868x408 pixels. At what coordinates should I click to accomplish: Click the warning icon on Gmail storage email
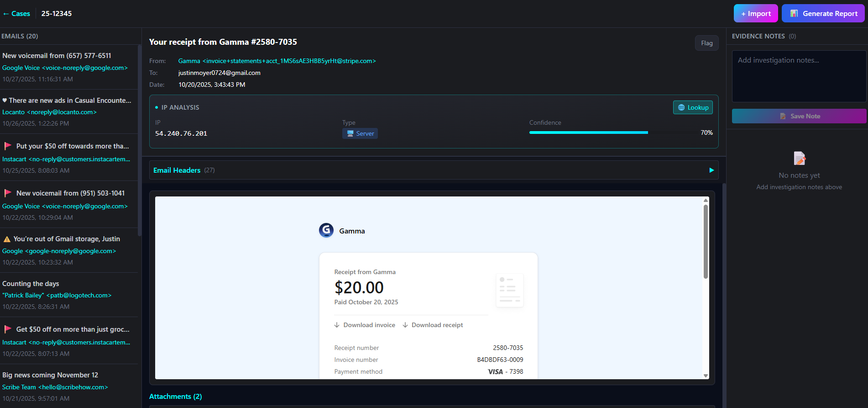click(x=7, y=239)
